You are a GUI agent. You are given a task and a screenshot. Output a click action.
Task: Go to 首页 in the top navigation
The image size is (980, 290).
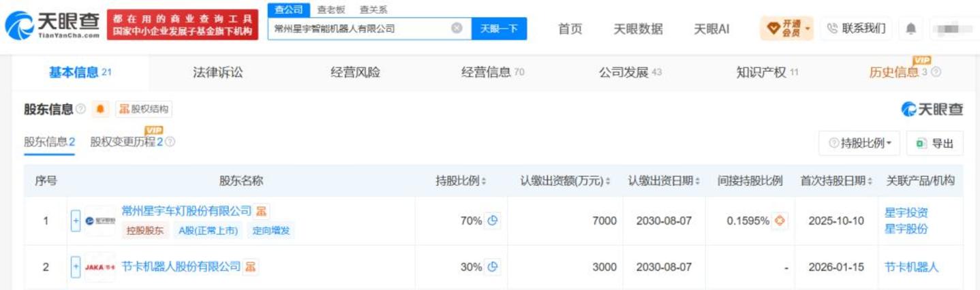point(570,29)
